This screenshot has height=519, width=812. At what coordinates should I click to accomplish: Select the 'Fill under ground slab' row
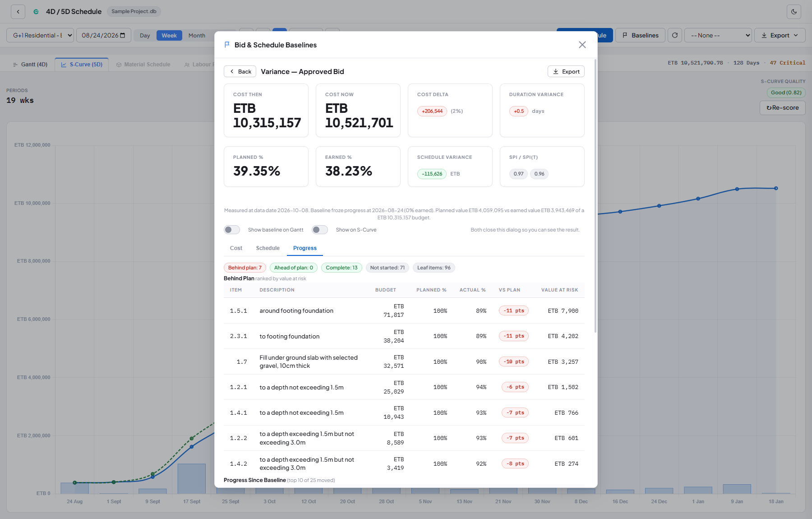404,361
